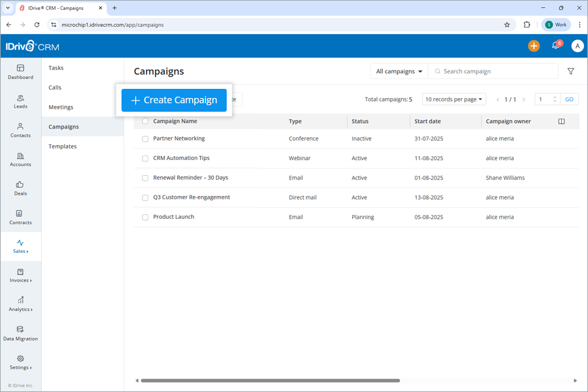Image resolution: width=588 pixels, height=392 pixels.
Task: Change the 10 records per page dropdown
Action: pos(452,99)
